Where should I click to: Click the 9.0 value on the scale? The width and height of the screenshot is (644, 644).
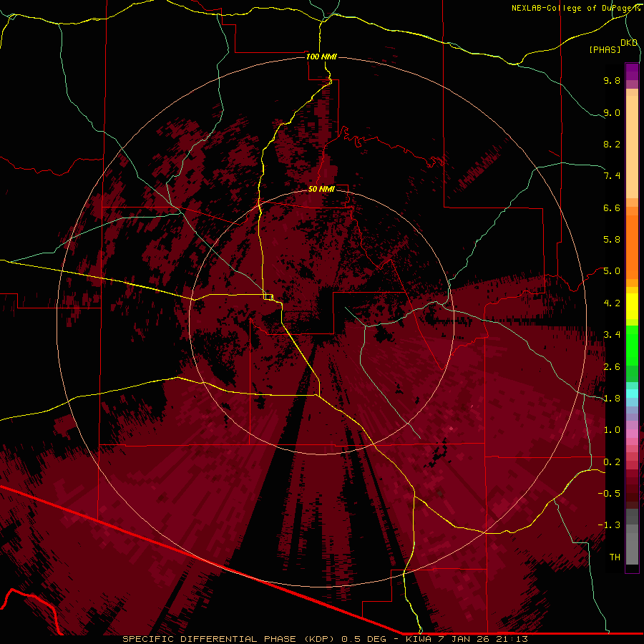point(612,112)
